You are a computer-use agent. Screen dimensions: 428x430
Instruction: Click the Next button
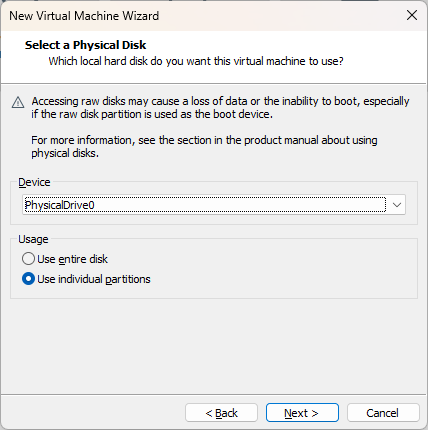click(302, 413)
